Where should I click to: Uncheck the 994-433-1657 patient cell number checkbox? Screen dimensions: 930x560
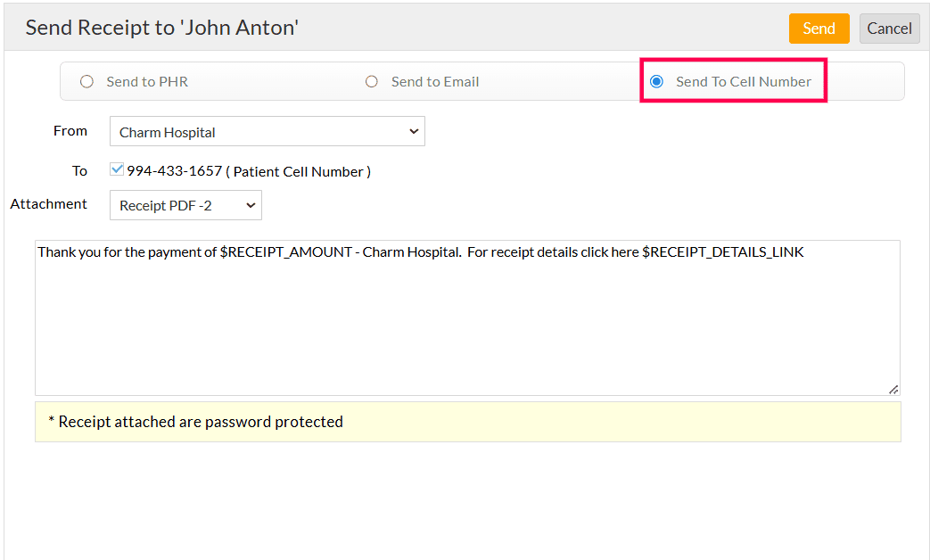(117, 169)
